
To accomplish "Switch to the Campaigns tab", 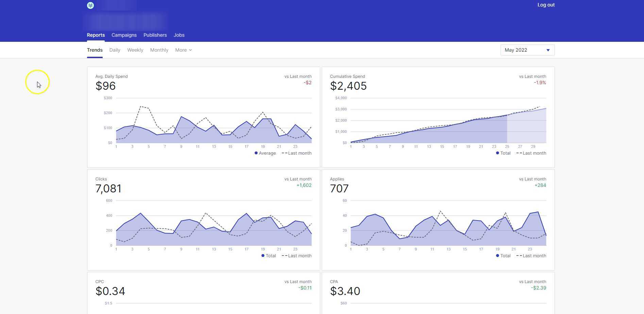I will (124, 35).
